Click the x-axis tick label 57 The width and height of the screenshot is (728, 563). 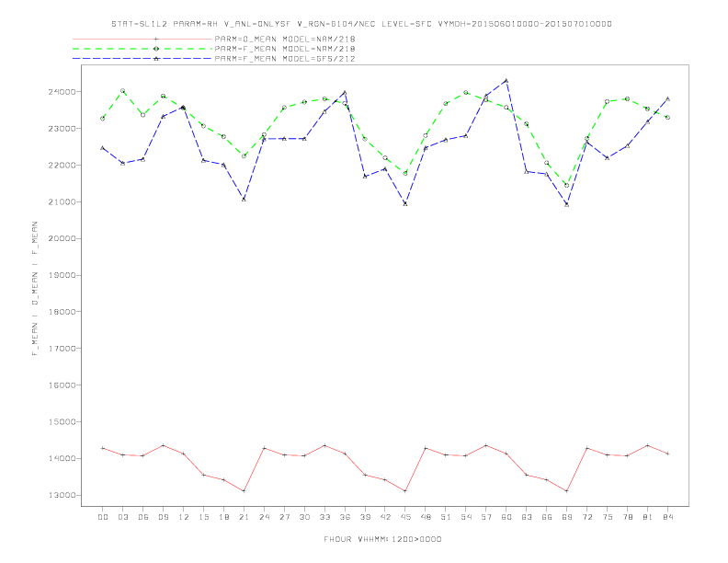pos(486,517)
